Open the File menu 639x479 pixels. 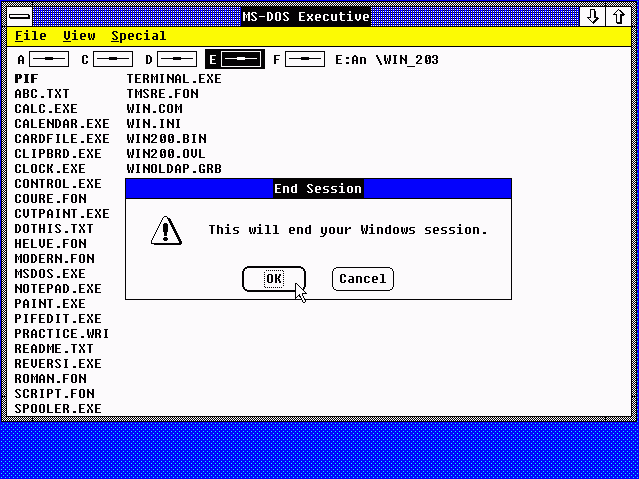(x=30, y=36)
